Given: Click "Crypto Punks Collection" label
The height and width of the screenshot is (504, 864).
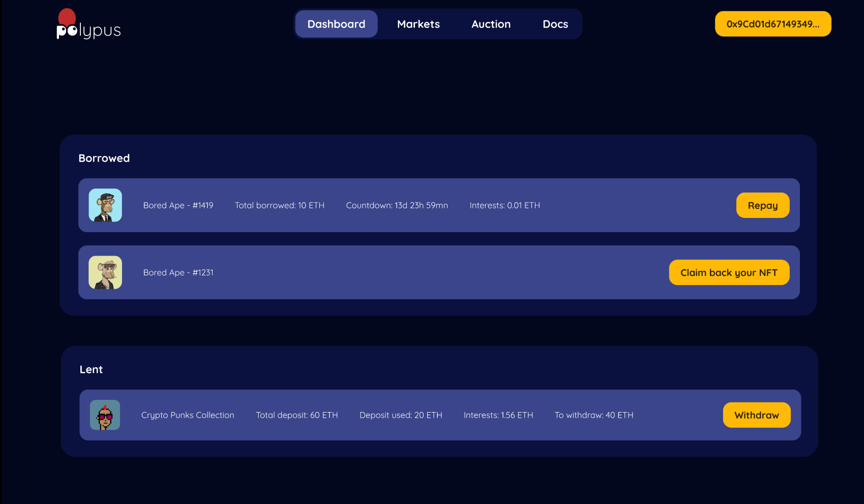Looking at the screenshot, I should click(x=188, y=415).
